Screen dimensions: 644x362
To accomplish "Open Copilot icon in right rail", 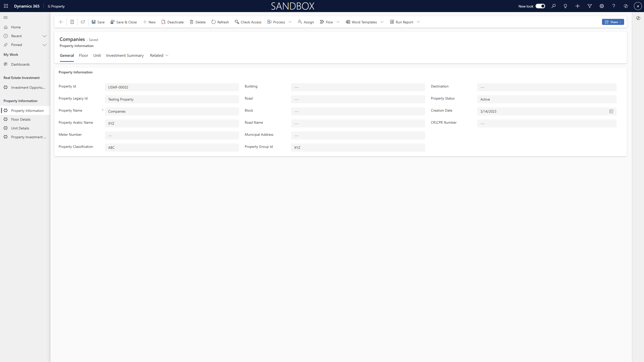I will pyautogui.click(x=638, y=18).
